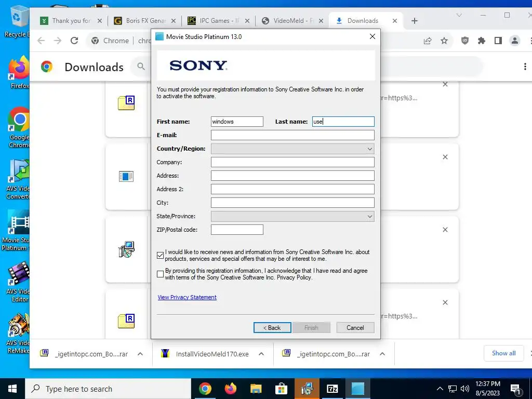Click the Type here to search box
The image size is (532, 399).
tap(108, 389)
